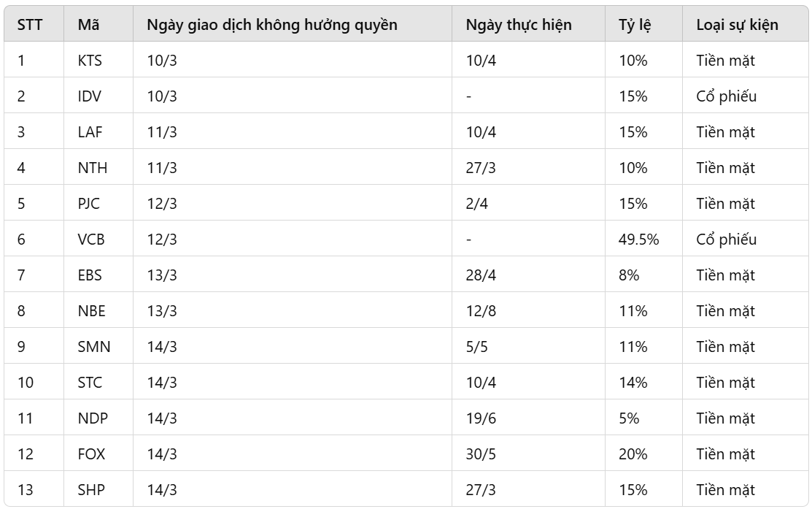
Task: Select the IDV stock code cell
Action: (x=89, y=96)
